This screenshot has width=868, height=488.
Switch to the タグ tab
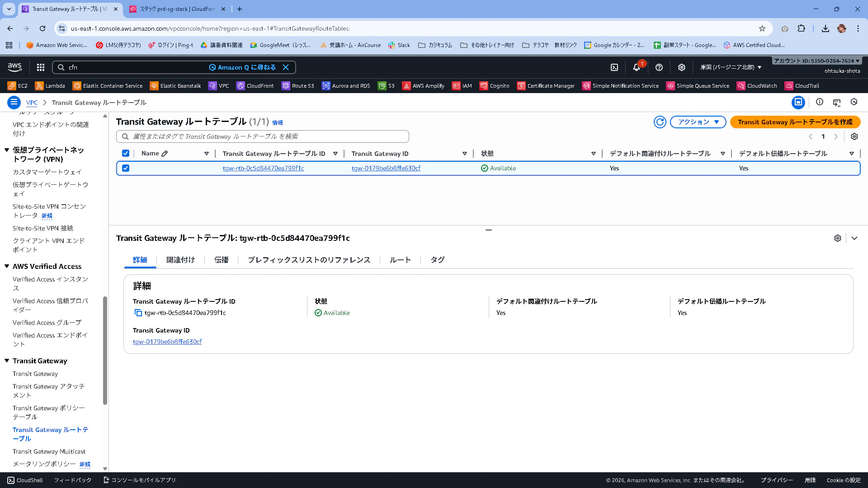click(x=438, y=260)
